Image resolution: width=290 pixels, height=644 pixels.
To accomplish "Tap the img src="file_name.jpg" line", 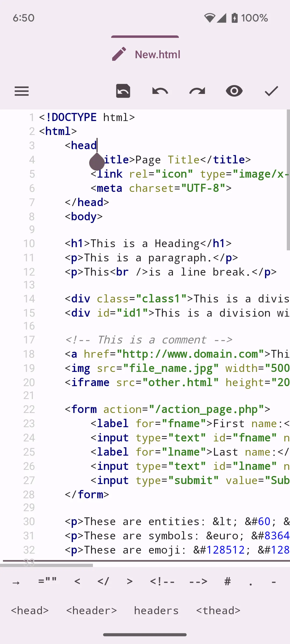I will tap(177, 368).
